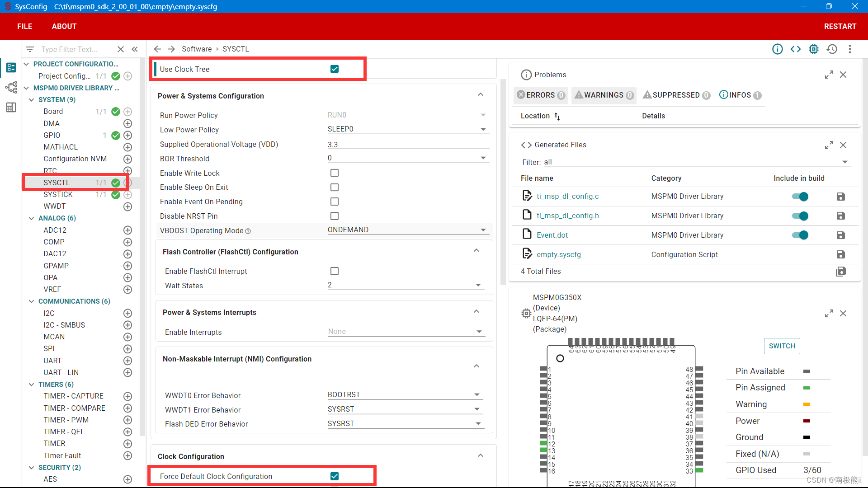Screen dimensions: 868x488
Task: Check Disable NRST Pin
Action: pos(335,216)
